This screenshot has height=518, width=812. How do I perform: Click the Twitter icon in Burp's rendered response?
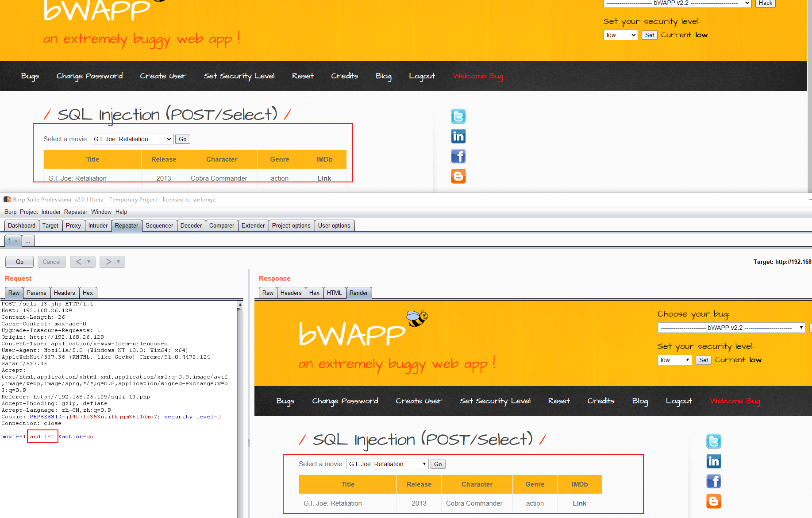coord(713,441)
